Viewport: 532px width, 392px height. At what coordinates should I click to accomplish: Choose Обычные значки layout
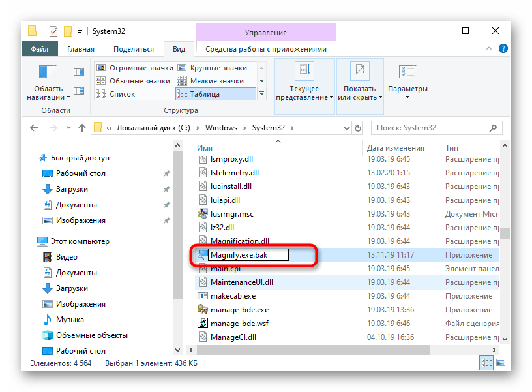click(x=134, y=81)
